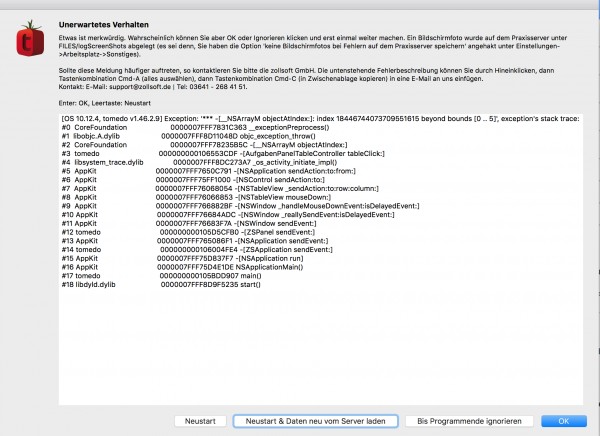Click the paragraph beginning Sollte diese Meldung häufiger
This screenshot has height=436, width=600.
click(306, 75)
